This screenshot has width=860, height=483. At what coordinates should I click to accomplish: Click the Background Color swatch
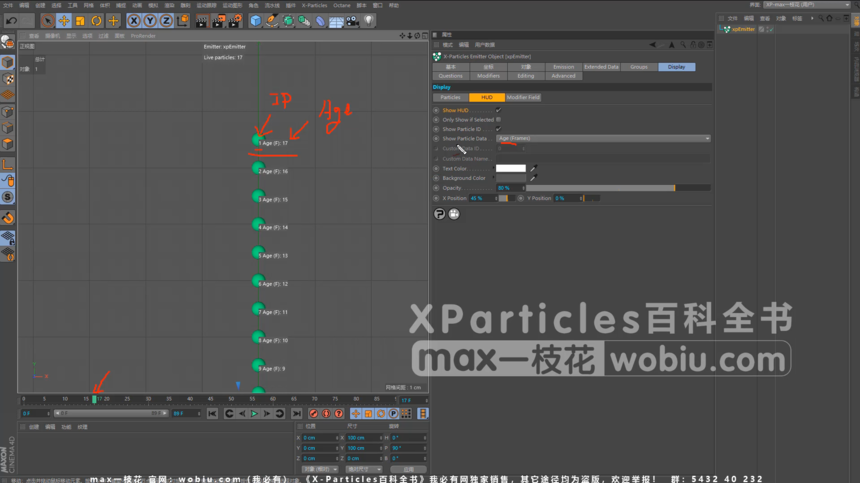pyautogui.click(x=511, y=178)
